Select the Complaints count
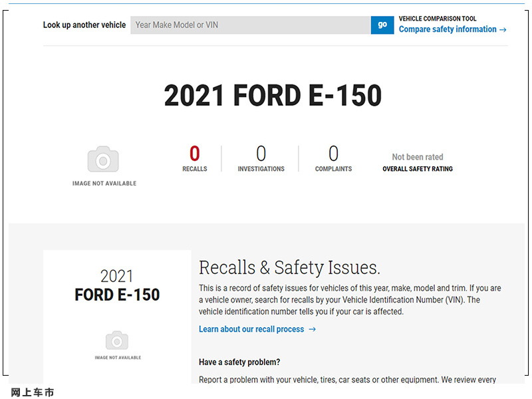The height and width of the screenshot is (399, 532). [334, 154]
